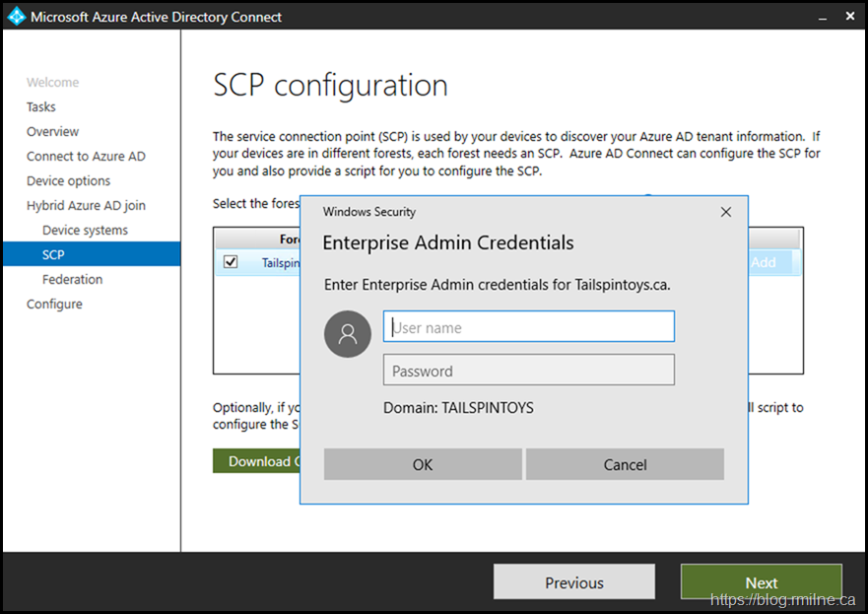
Task: Click the user avatar icon in credentials dialog
Action: (x=348, y=333)
